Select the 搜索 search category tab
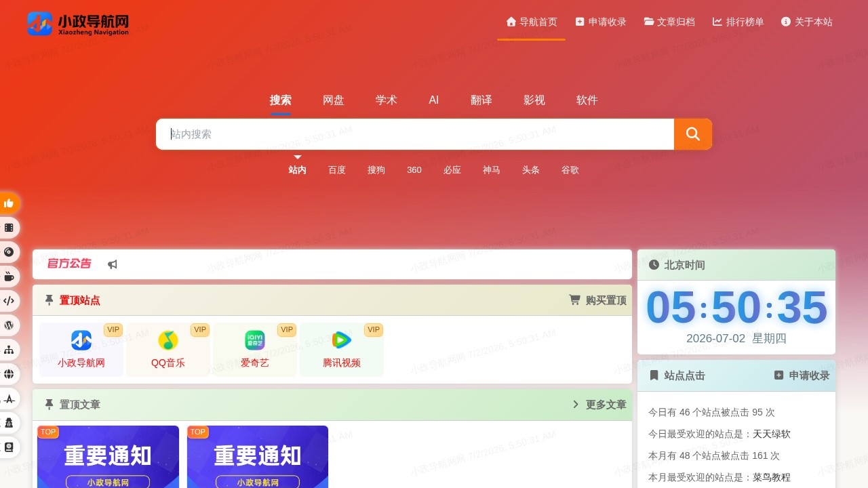The height and width of the screenshot is (488, 868). [x=281, y=100]
